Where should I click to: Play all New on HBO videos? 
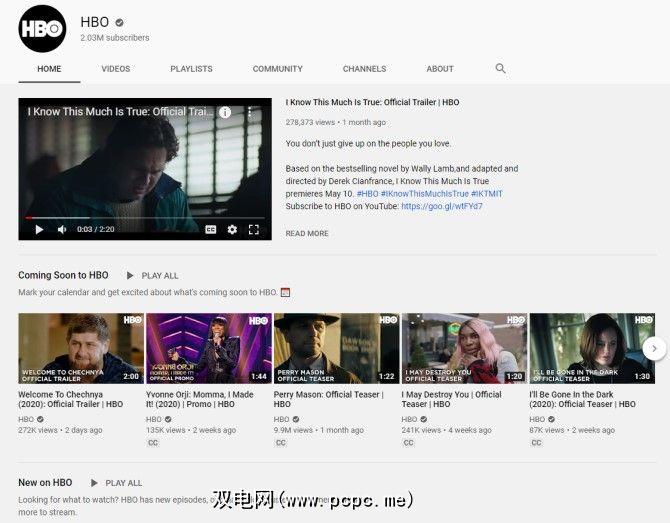coord(123,483)
